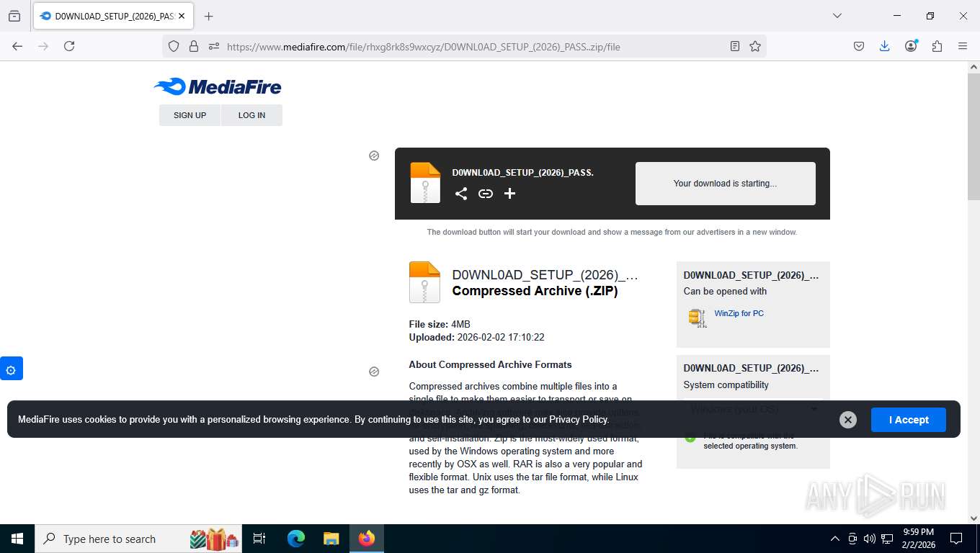Dismiss cookie banner with X button

848,420
